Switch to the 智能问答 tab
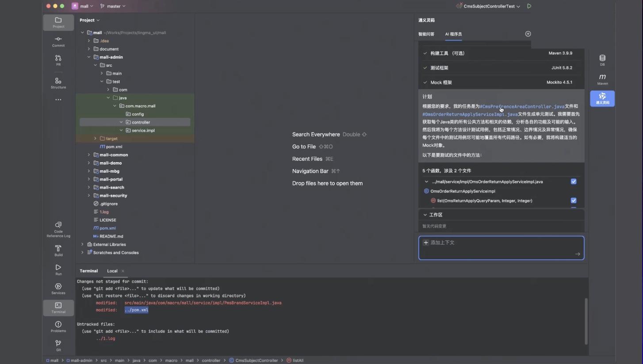Image resolution: width=643 pixels, height=364 pixels. [426, 34]
